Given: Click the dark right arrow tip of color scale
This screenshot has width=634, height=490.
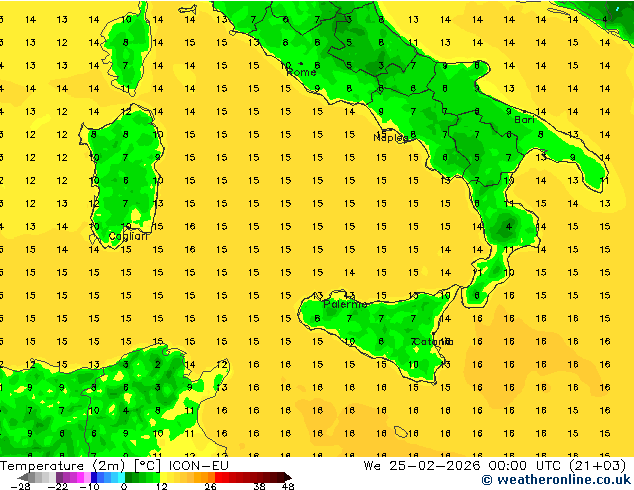Looking at the screenshot, I should [287, 477].
